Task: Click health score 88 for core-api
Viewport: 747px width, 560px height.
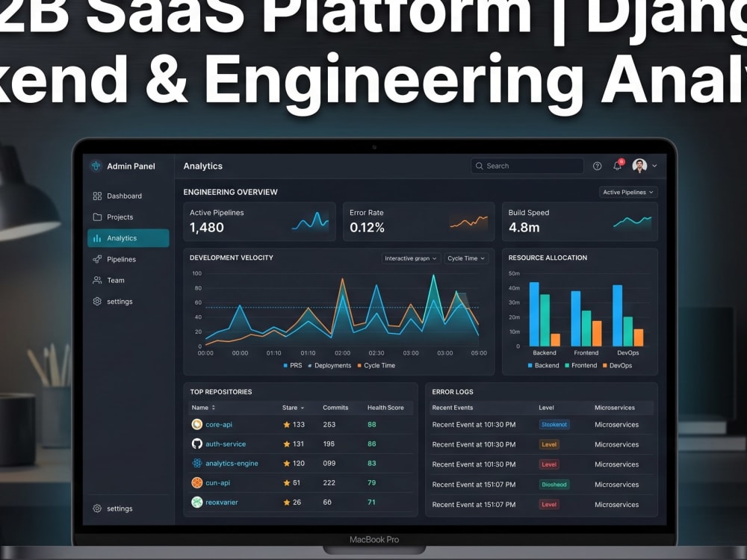Action: (x=371, y=424)
